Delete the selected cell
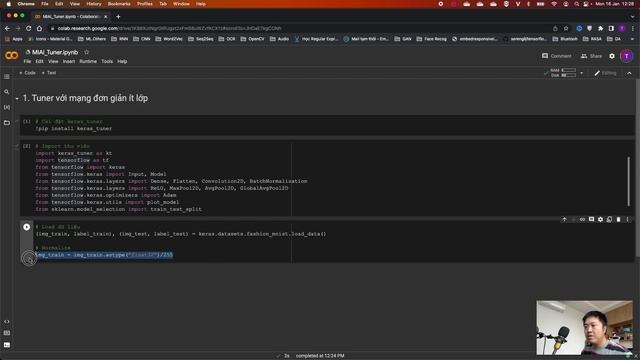Screen dimensions: 640x360 click(x=618, y=220)
